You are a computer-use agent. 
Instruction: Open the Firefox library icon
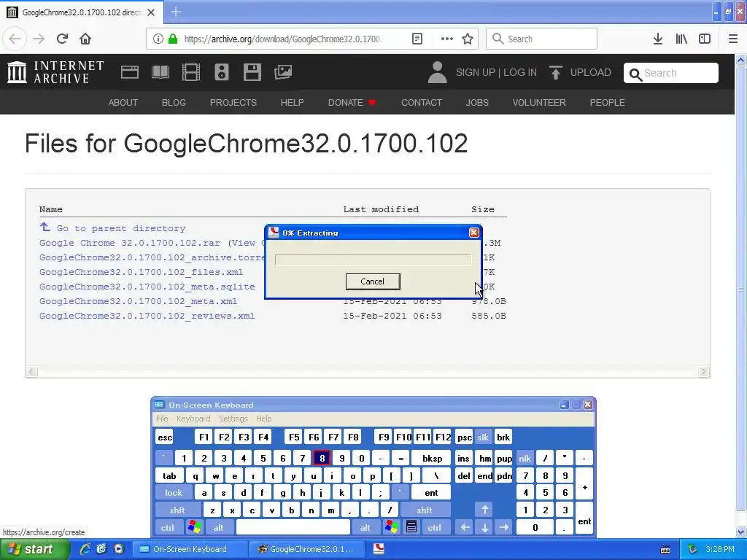click(x=681, y=39)
